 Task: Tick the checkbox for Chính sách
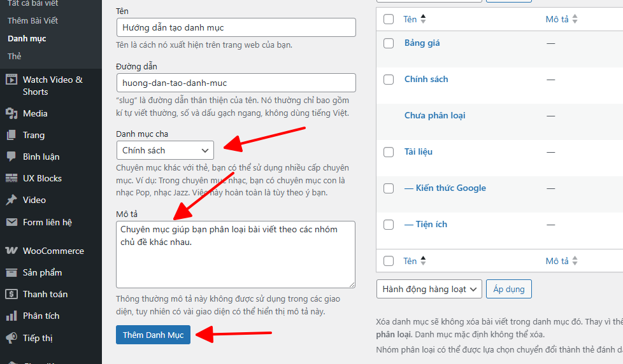point(389,80)
